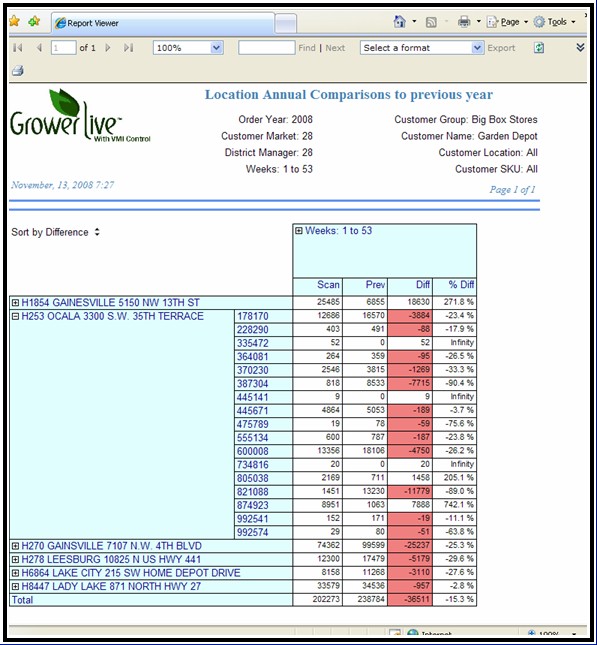The height and width of the screenshot is (645, 597).
Task: Expand the H278 LEESBURG row
Action: (x=15, y=559)
